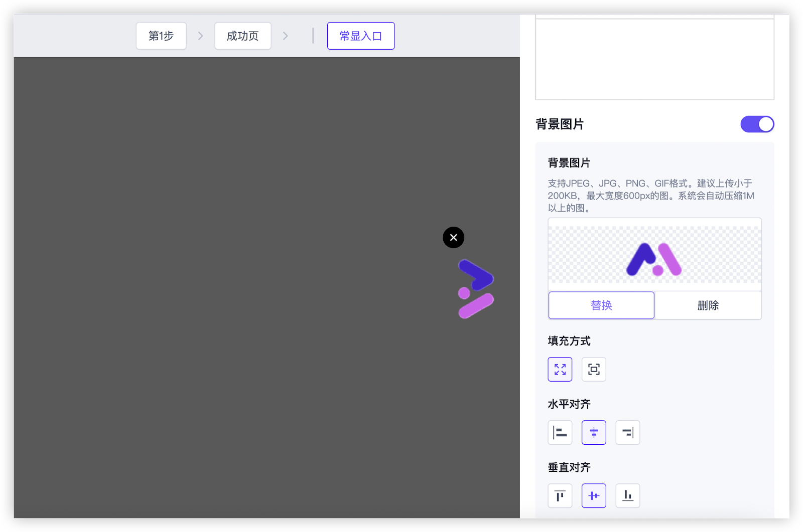Switch to the 成功页 tab
803x532 pixels.
coord(242,36)
